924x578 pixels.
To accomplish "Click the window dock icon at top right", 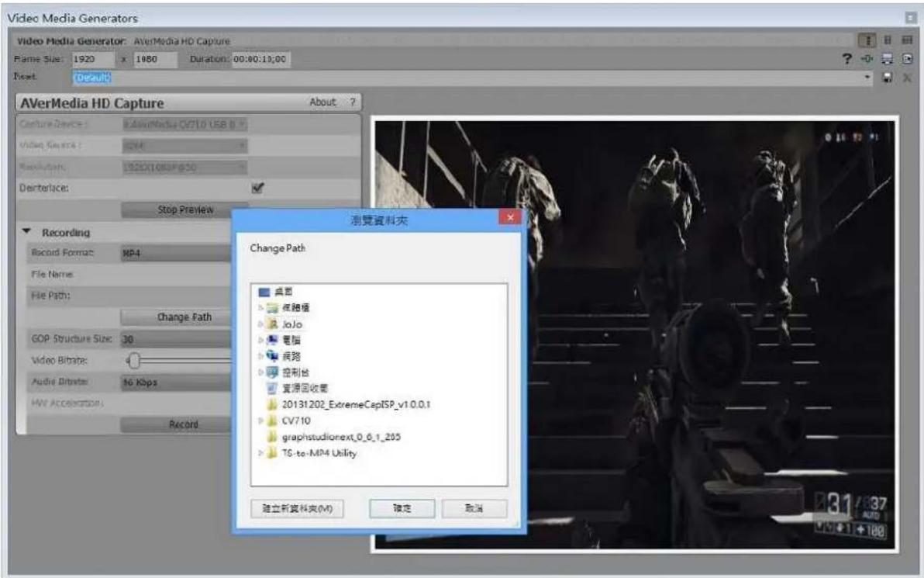I will (x=911, y=18).
